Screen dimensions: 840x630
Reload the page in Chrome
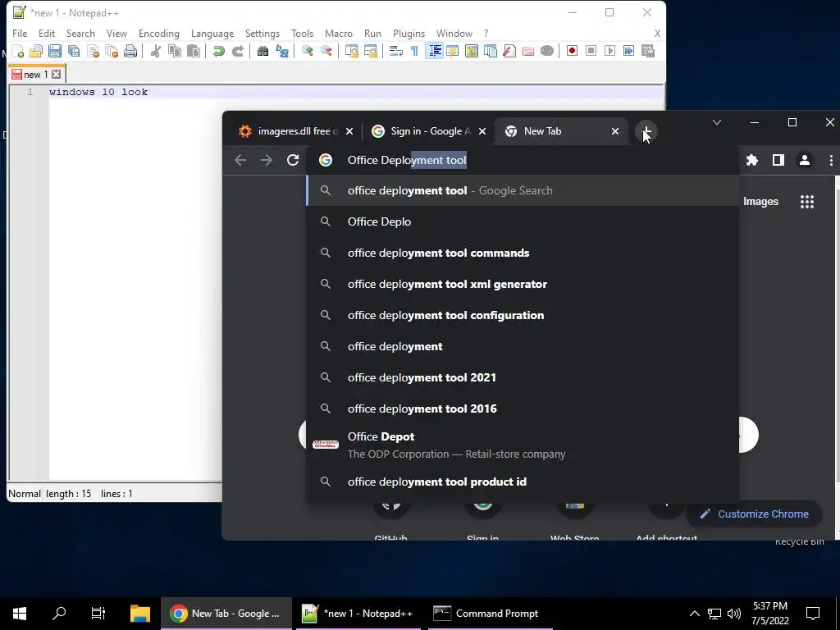coord(293,160)
